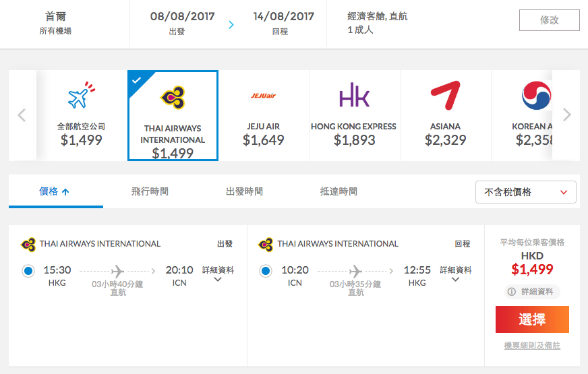The height and width of the screenshot is (374, 588).
Task: Click the return date 14/08/2017
Action: coord(283,16)
